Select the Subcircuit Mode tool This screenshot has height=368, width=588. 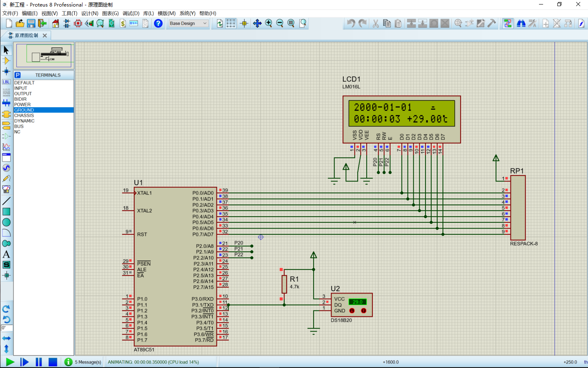(6, 114)
